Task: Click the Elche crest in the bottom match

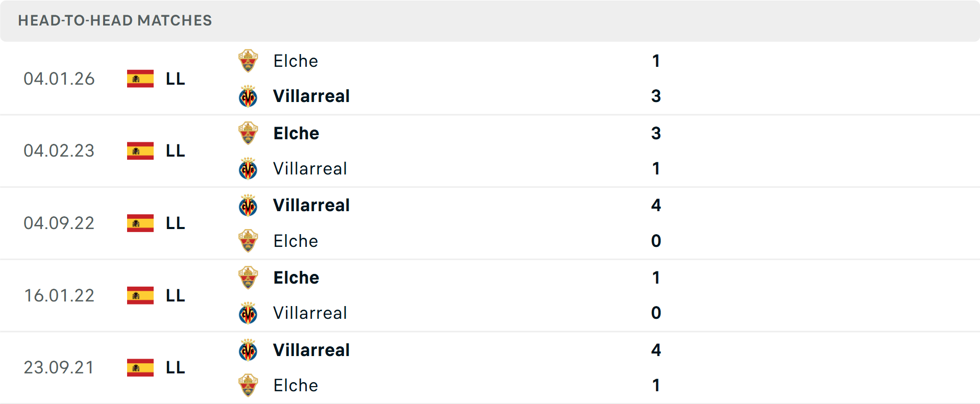Action: tap(248, 386)
